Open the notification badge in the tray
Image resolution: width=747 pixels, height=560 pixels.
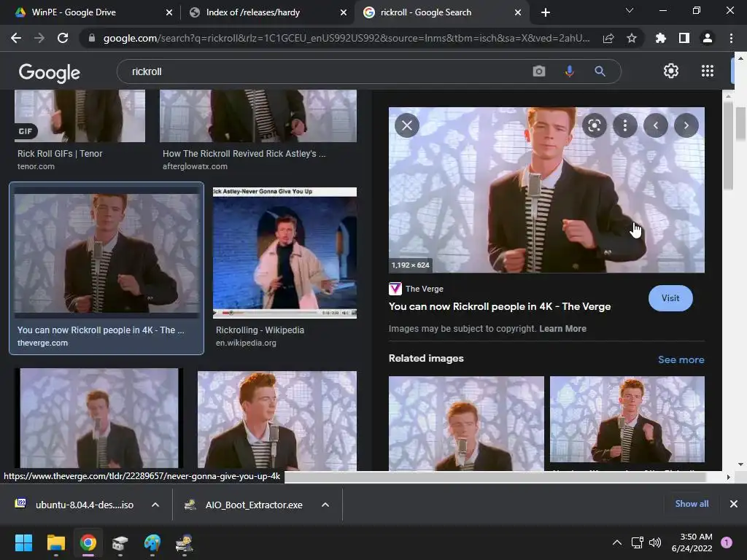(727, 542)
